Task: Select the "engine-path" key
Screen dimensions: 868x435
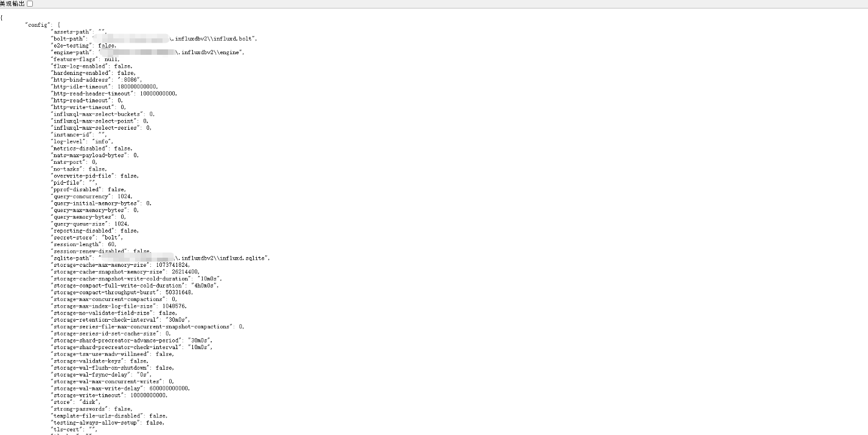Action: click(x=72, y=52)
